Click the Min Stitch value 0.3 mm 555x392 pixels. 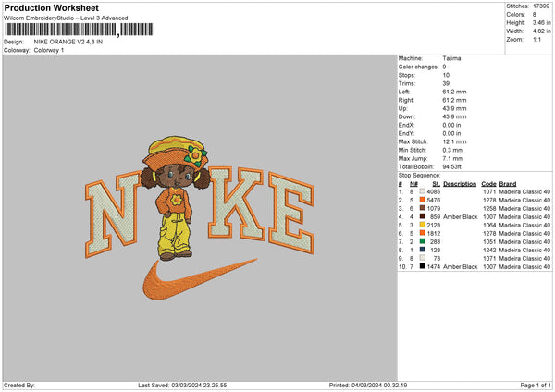click(452, 150)
